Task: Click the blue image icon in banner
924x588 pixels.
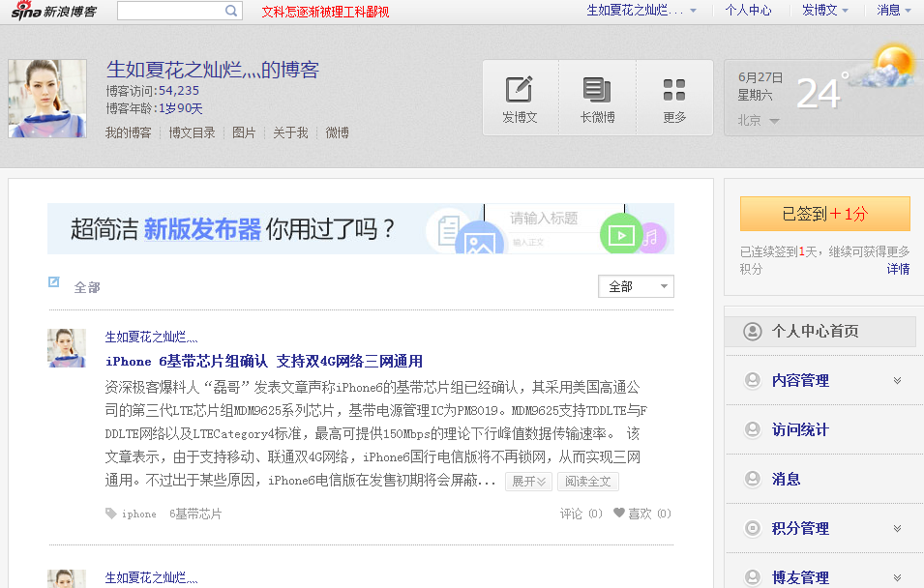Action: [479, 239]
